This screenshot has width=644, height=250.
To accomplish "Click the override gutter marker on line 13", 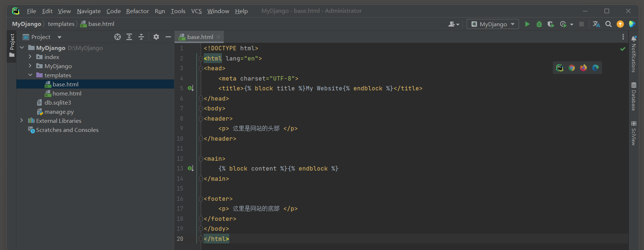I will (x=191, y=168).
